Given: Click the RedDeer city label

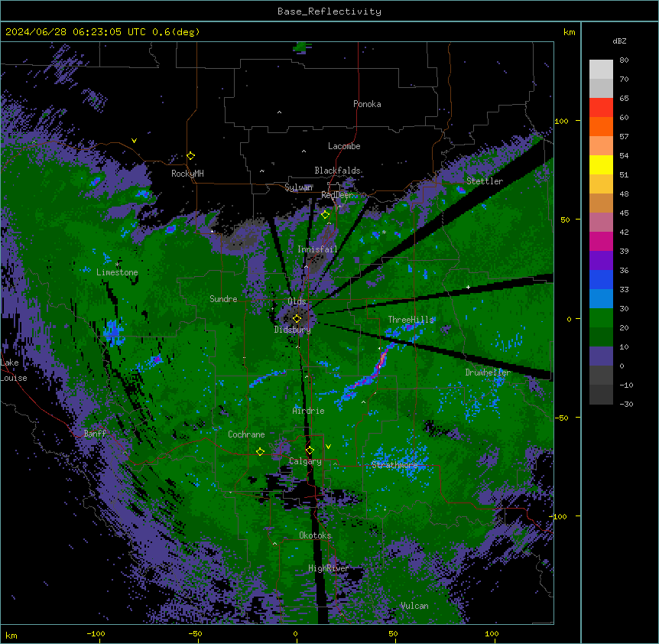Looking at the screenshot, I should click(337, 195).
